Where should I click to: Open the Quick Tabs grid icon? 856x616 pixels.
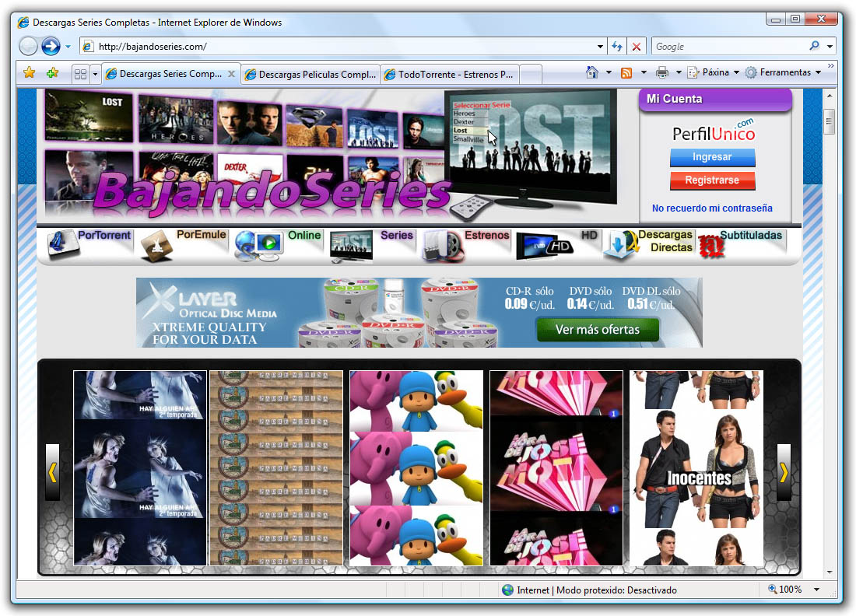tap(80, 74)
